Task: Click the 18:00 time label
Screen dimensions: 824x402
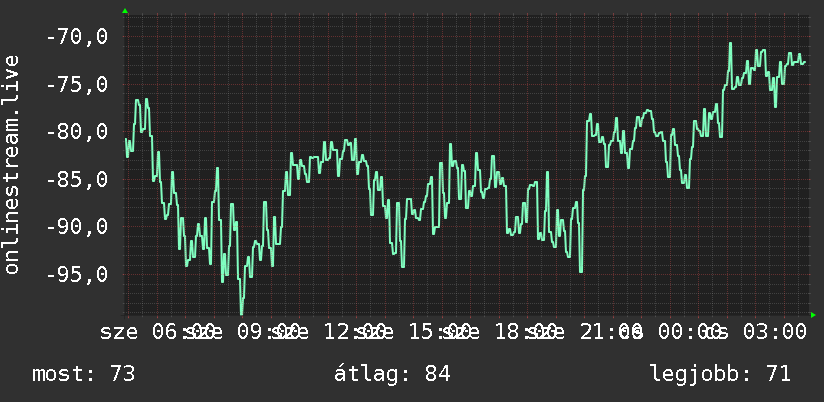Action: tap(526, 332)
